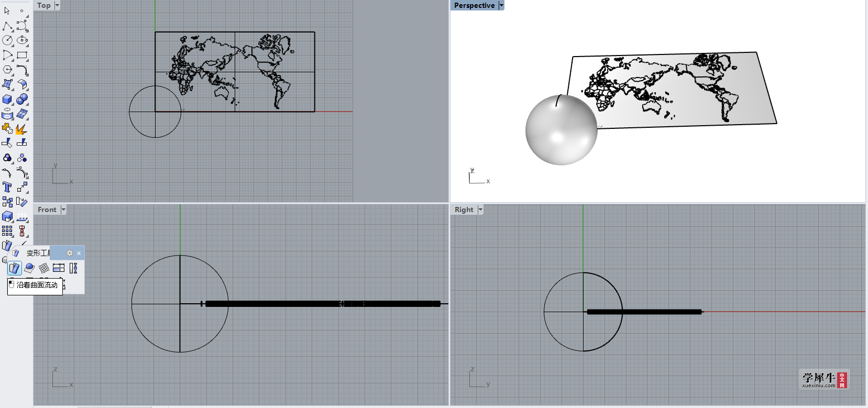Viewport: 868px width, 408px height.
Task: Open the Front viewport dropdown arrow
Action: click(63, 209)
